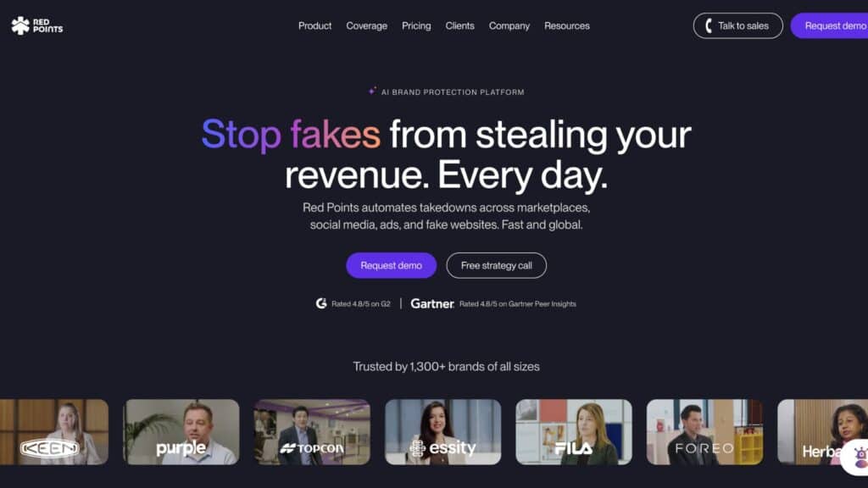Go to the Pricing page
The height and width of the screenshot is (488, 868).
pos(416,26)
